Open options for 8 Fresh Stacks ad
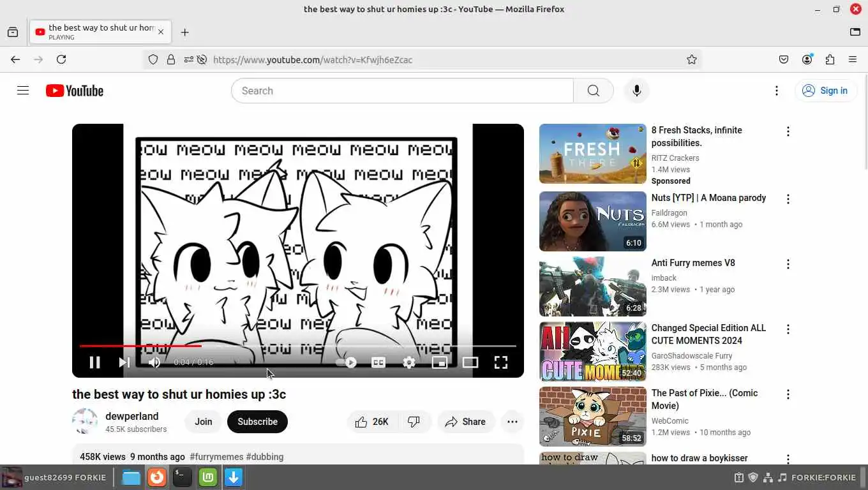The height and width of the screenshot is (490, 868). [788, 131]
